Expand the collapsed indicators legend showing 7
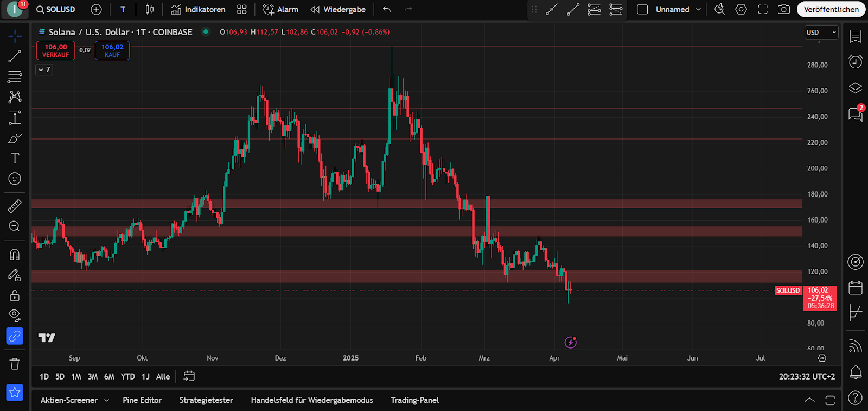Image resolution: width=868 pixels, height=411 pixels. pos(44,69)
